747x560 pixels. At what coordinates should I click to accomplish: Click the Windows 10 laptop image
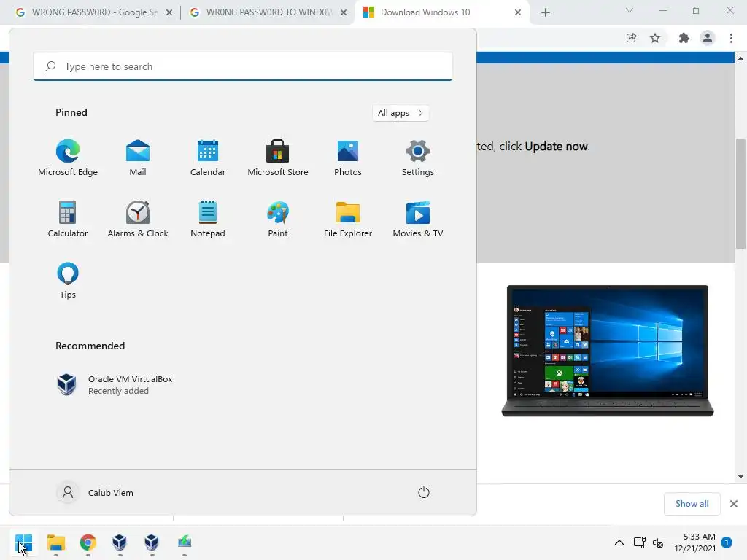click(608, 351)
